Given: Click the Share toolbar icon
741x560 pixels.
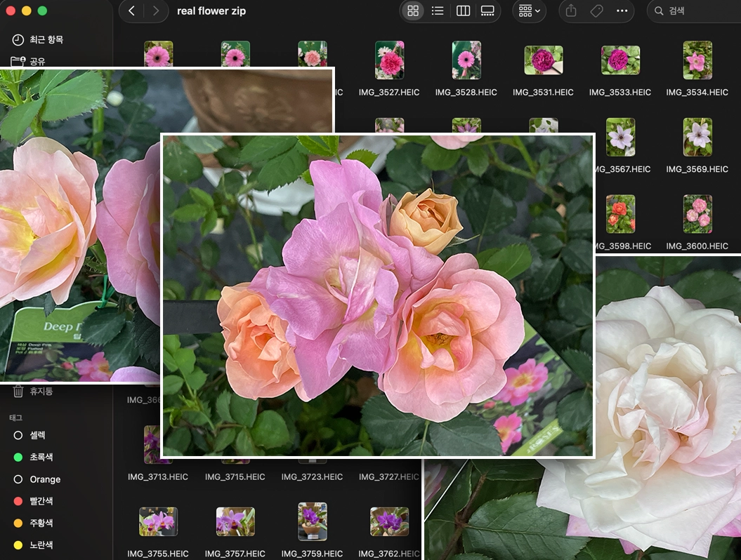Looking at the screenshot, I should pos(571,11).
